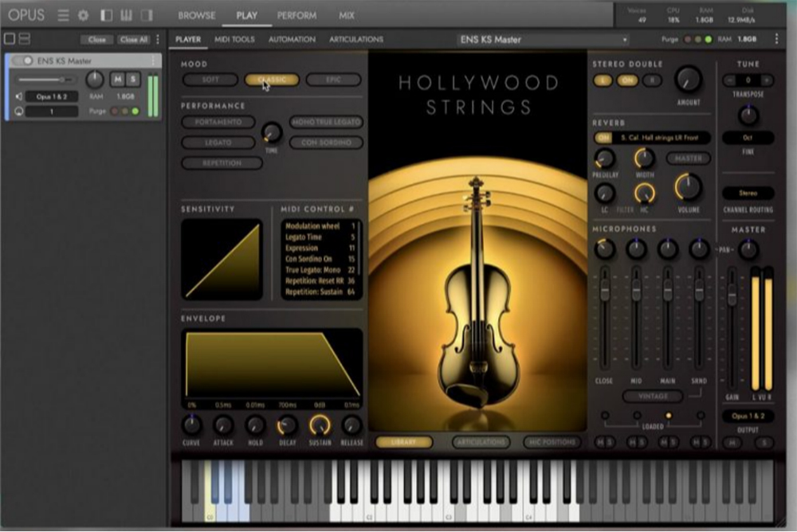797x532 pixels.
Task: Click the envelope Sustain knob
Action: [320, 424]
